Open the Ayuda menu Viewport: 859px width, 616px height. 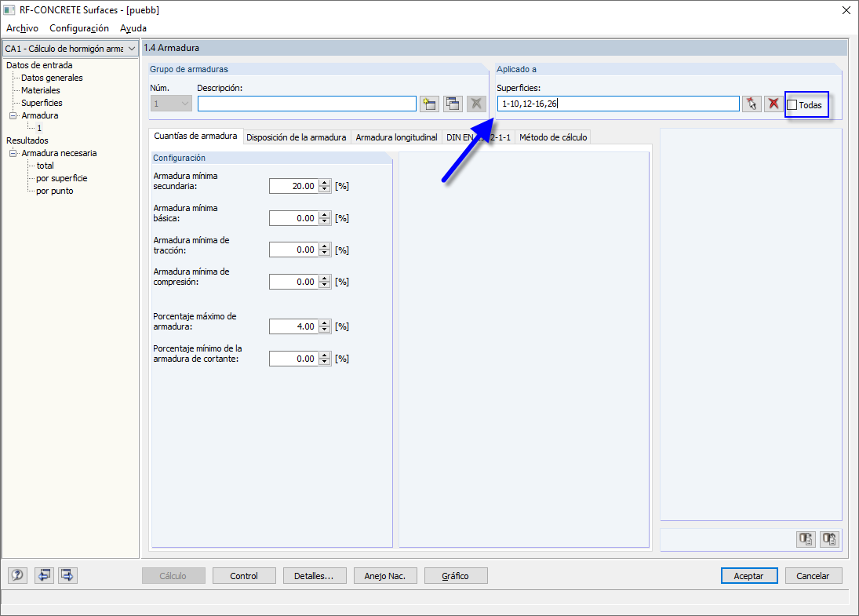pos(133,28)
